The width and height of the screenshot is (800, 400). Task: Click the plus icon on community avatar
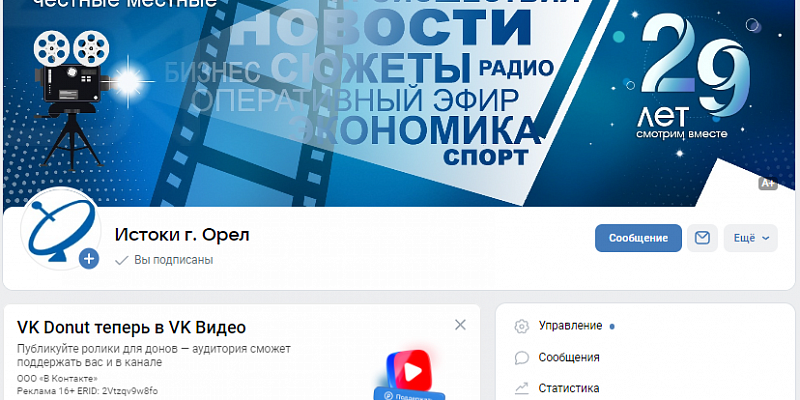89,259
